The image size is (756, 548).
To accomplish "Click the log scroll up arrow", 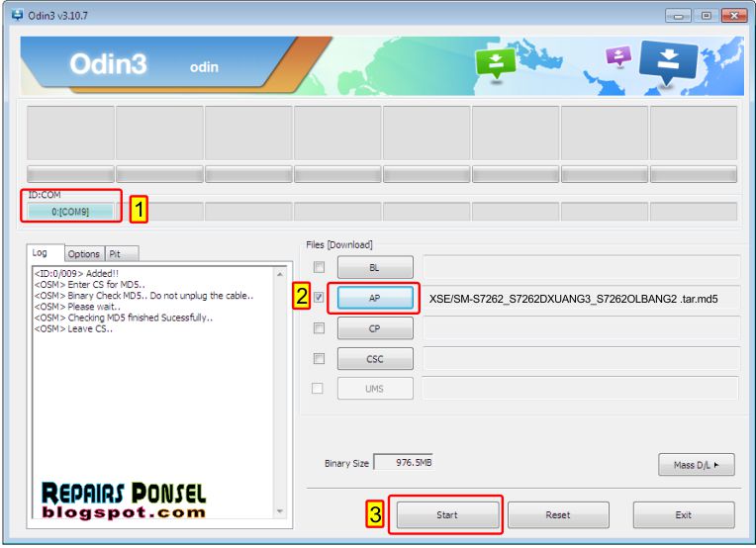I will click(280, 274).
